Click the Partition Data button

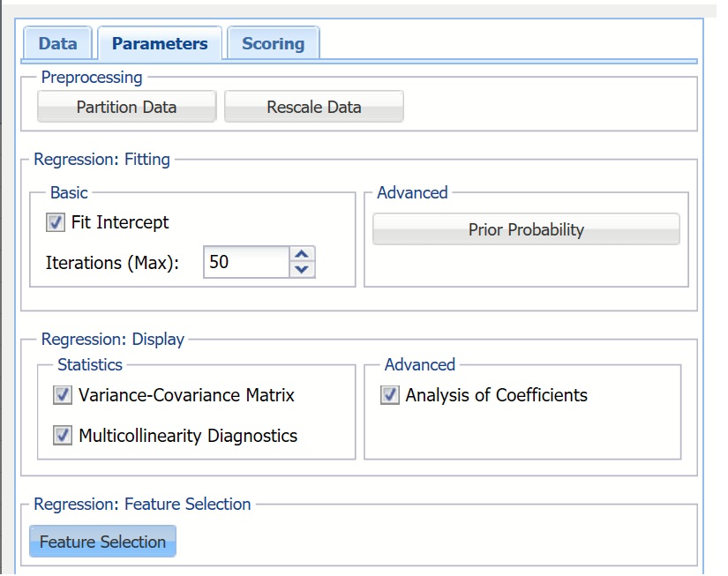pos(126,107)
